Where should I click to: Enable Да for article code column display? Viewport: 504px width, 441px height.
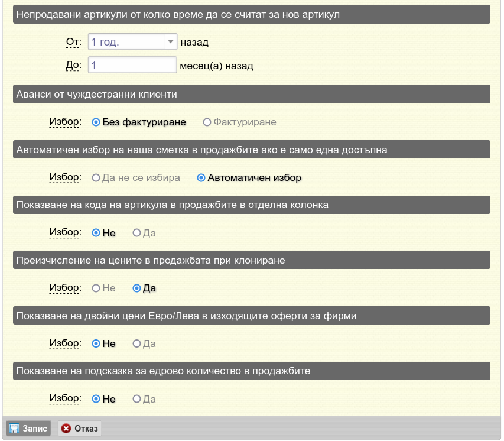(x=136, y=233)
